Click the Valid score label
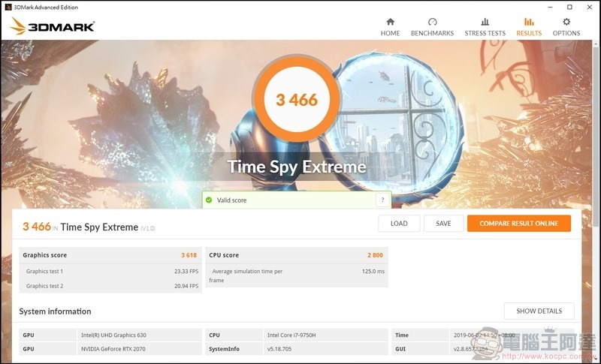601x364 pixels. [231, 200]
